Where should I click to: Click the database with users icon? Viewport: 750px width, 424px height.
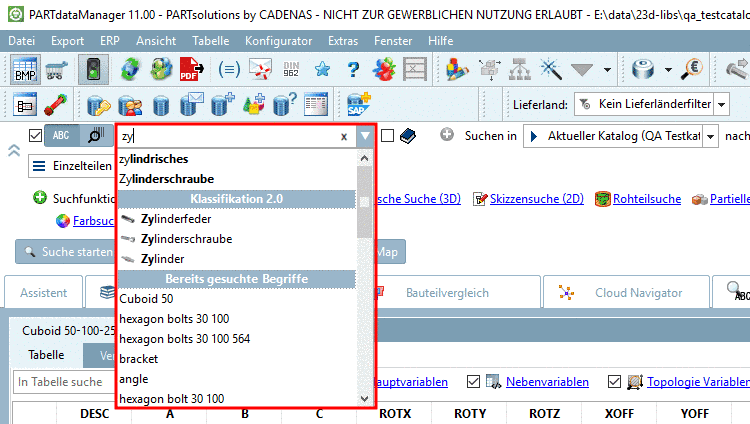click(130, 104)
